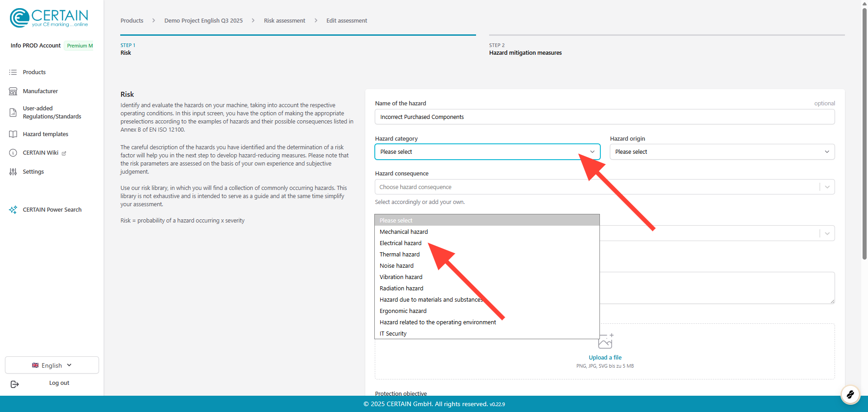The height and width of the screenshot is (412, 868).
Task: Open Settings in sidebar
Action: point(33,172)
